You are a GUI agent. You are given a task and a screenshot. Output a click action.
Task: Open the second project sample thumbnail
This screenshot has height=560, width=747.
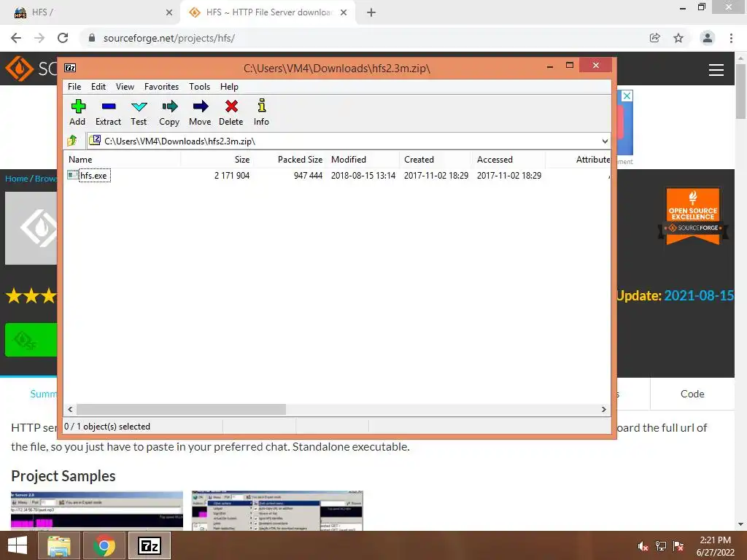pyautogui.click(x=277, y=511)
